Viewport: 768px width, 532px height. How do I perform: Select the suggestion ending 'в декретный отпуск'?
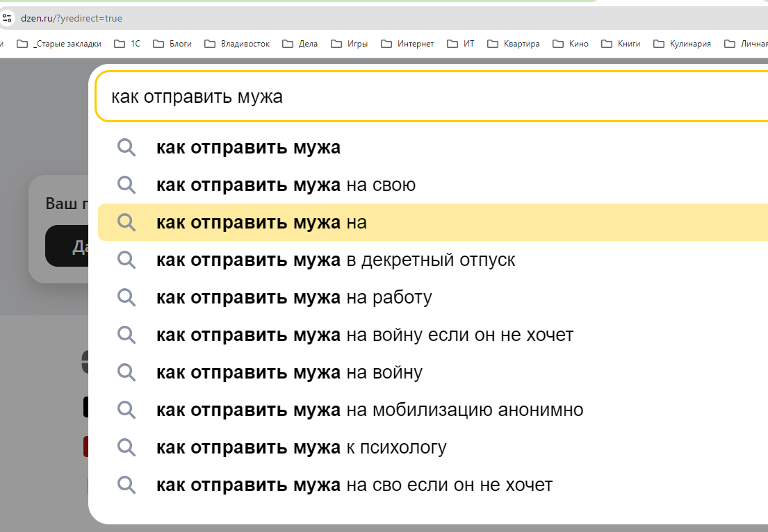pos(336,260)
